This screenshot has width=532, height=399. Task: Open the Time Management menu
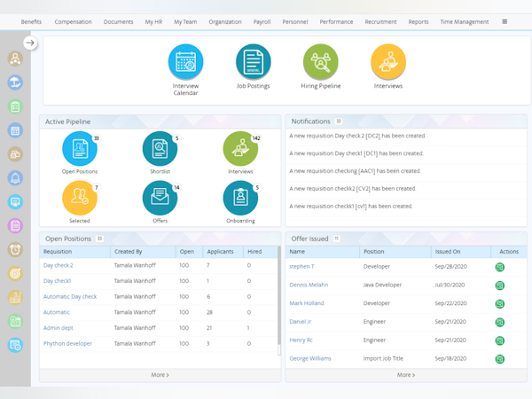pos(465,21)
